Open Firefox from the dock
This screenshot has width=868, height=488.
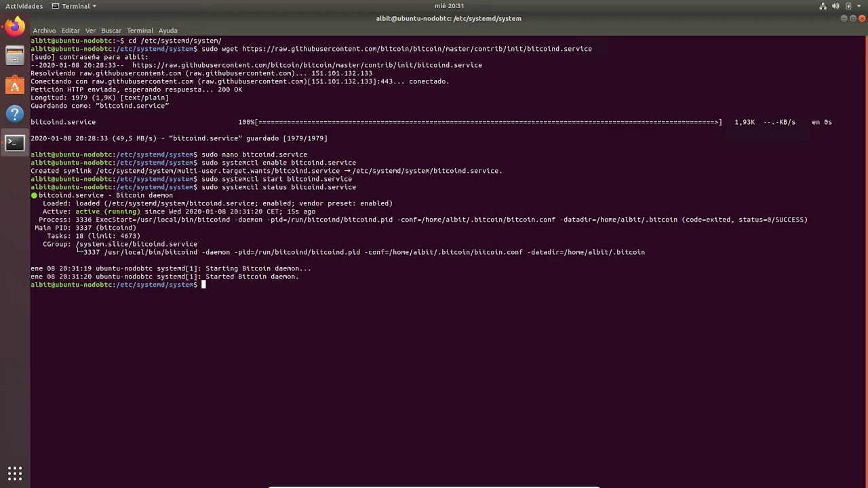click(15, 27)
